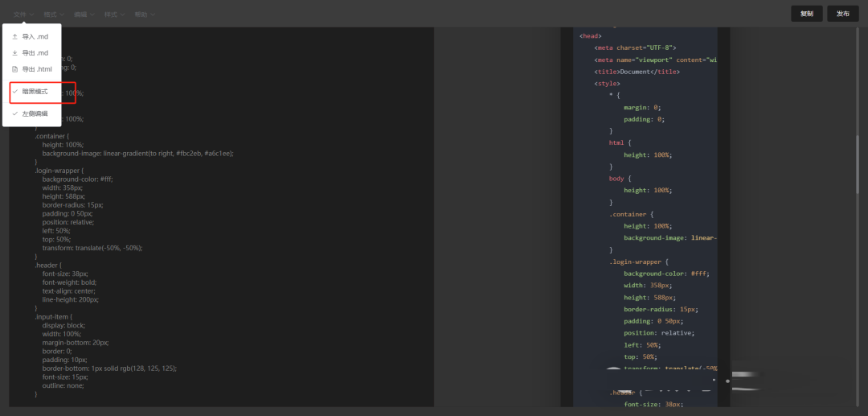
Task: Open the 编辑 menu in top bar
Action: pyautogui.click(x=80, y=14)
